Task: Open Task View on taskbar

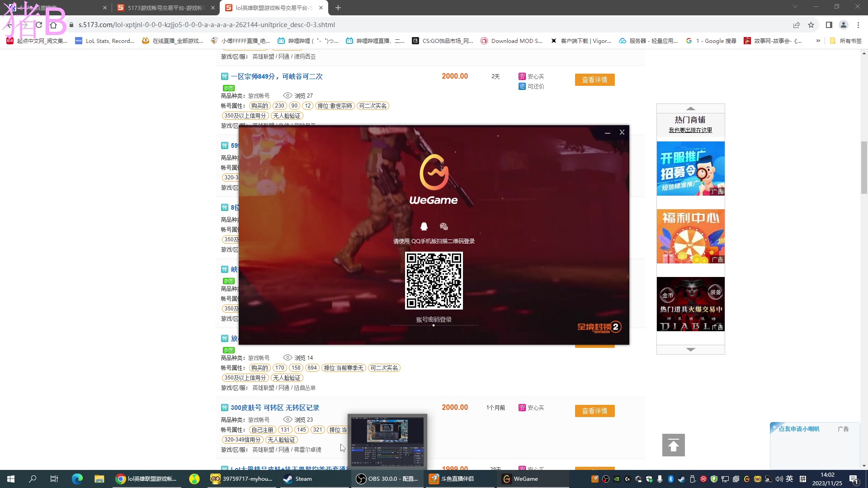Action: click(x=54, y=479)
